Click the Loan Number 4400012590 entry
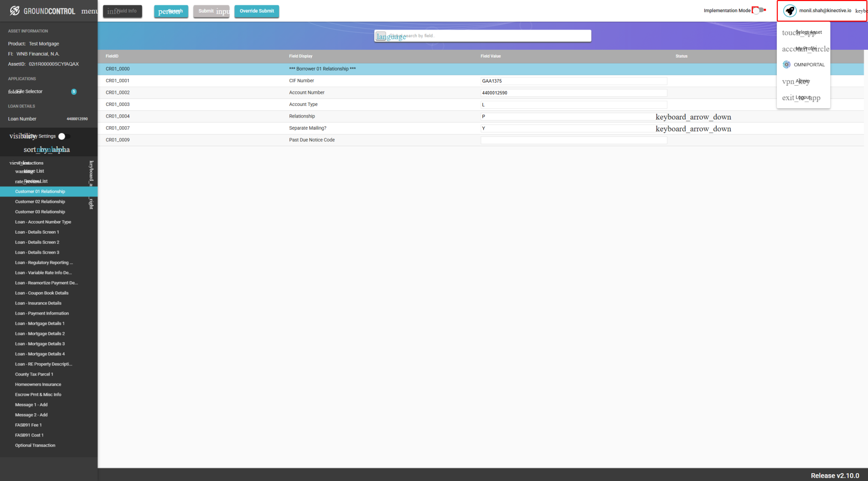 coord(48,119)
